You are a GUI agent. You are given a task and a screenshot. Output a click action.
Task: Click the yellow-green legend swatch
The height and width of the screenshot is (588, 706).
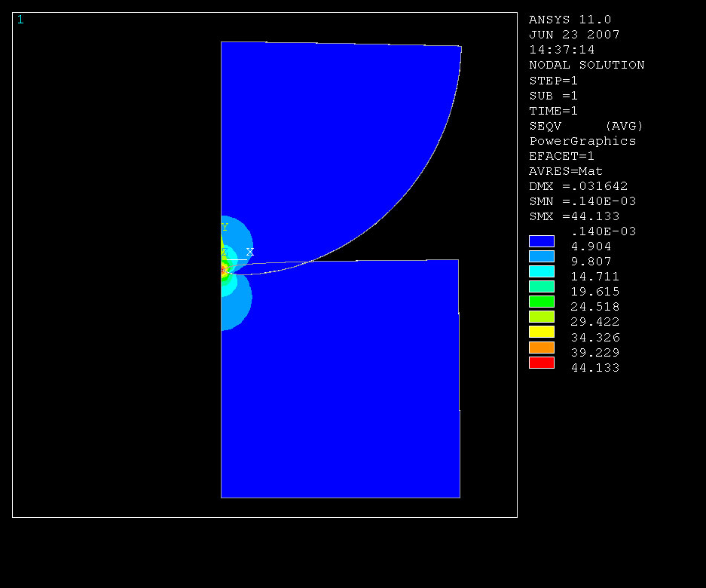click(x=541, y=317)
